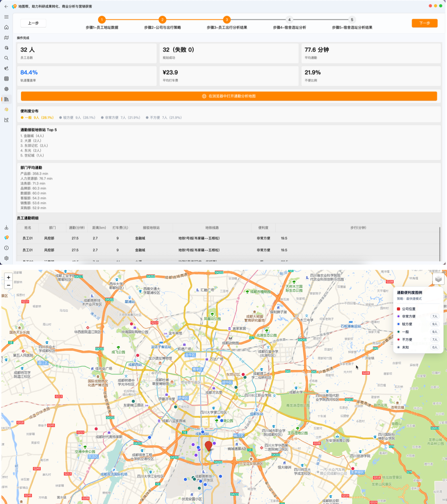Click 在浏览器中打开通勤分析地图 button

click(x=229, y=96)
